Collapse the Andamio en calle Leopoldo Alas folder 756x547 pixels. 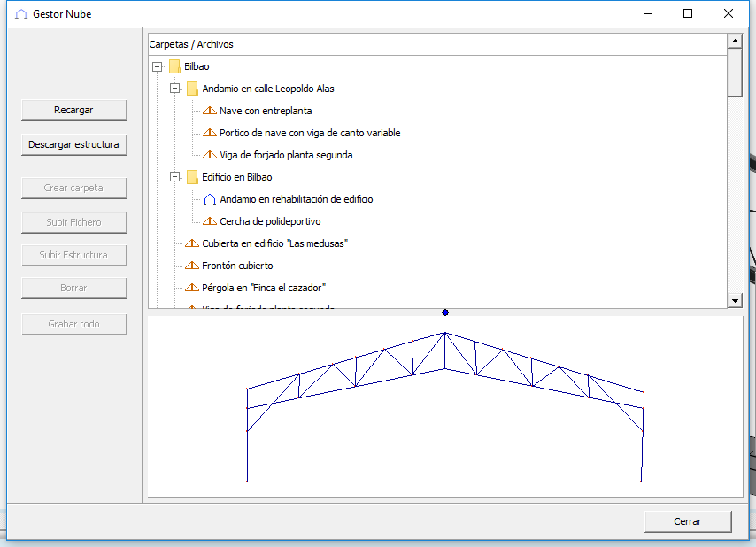(174, 89)
